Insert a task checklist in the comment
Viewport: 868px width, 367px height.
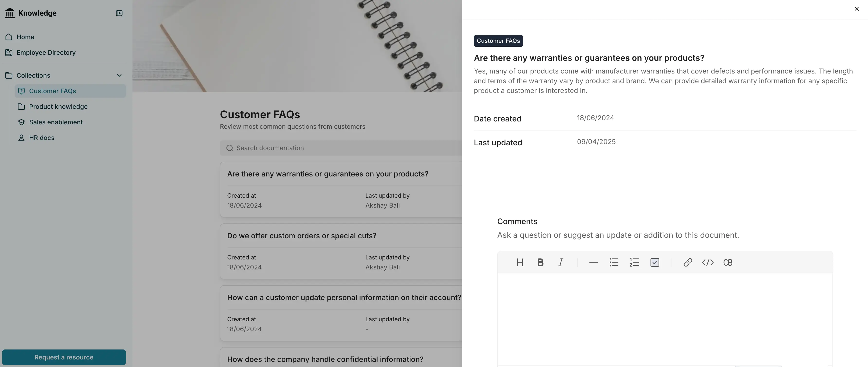(654, 262)
